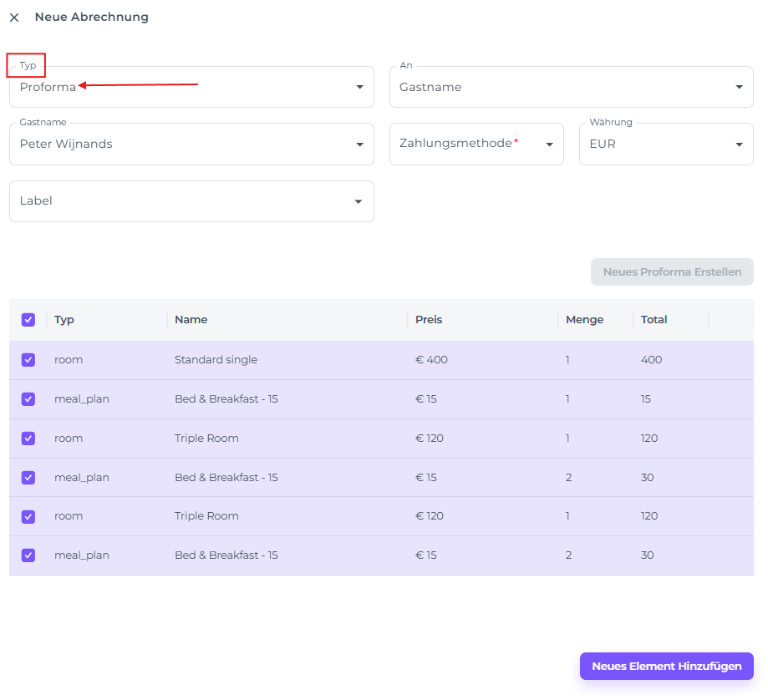Toggle the second Bed & Breakfast row checkbox
Image resolution: width=768 pixels, height=700 pixels.
click(28, 478)
